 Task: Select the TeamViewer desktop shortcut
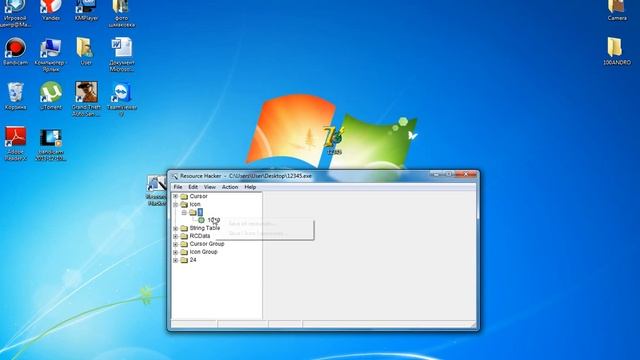[122, 100]
